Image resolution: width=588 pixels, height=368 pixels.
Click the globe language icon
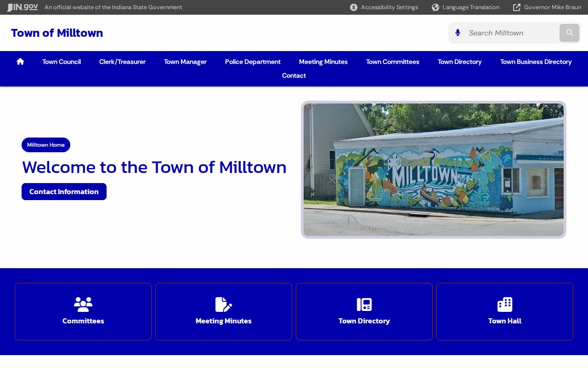point(435,7)
